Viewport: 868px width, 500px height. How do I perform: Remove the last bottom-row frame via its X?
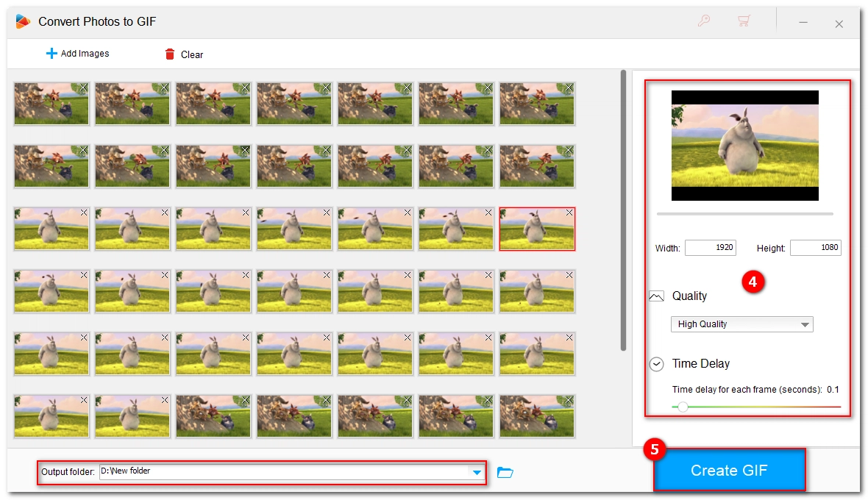point(569,400)
